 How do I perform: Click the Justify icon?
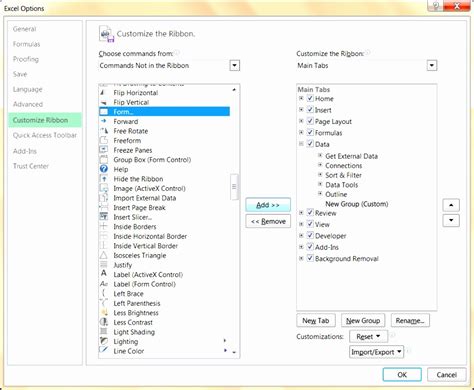pos(104,265)
